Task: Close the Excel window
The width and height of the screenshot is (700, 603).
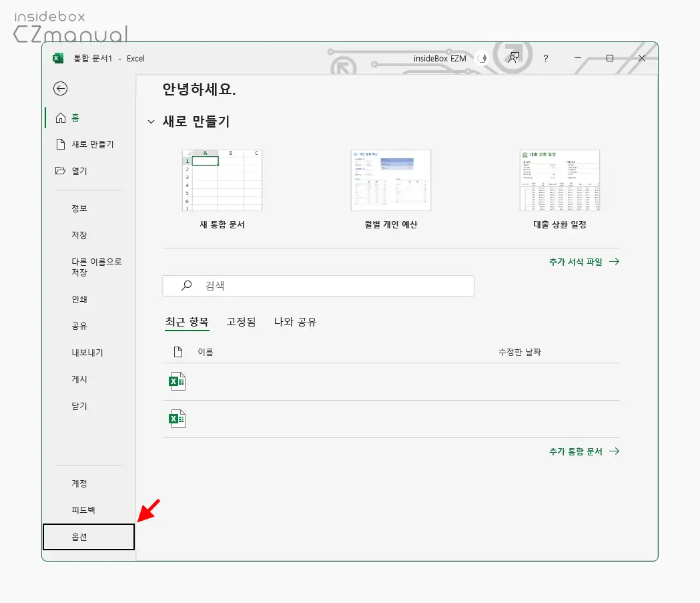Action: tap(642, 58)
